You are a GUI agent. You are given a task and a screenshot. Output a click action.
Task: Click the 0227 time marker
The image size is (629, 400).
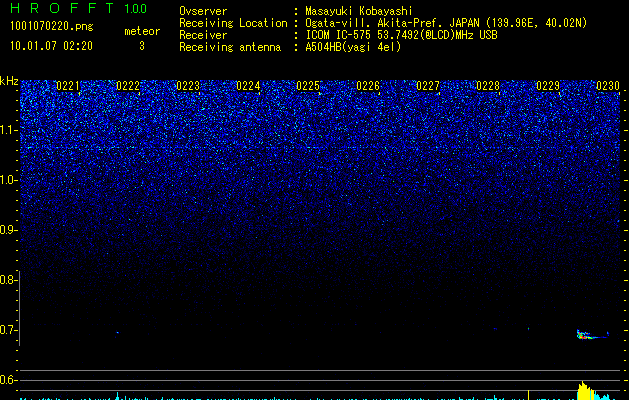pyautogui.click(x=428, y=86)
